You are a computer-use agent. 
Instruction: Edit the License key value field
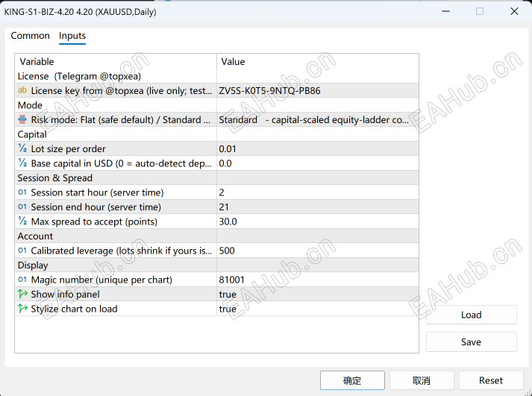click(x=318, y=90)
